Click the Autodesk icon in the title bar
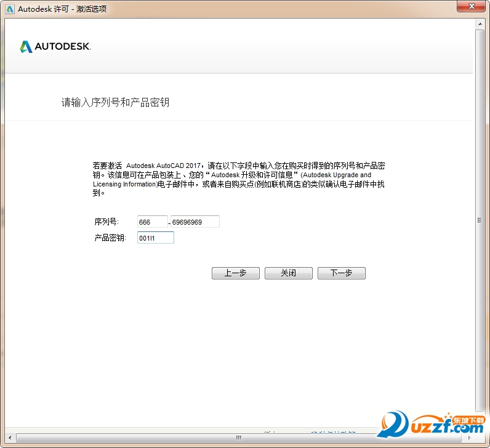The height and width of the screenshot is (448, 490). click(x=10, y=9)
